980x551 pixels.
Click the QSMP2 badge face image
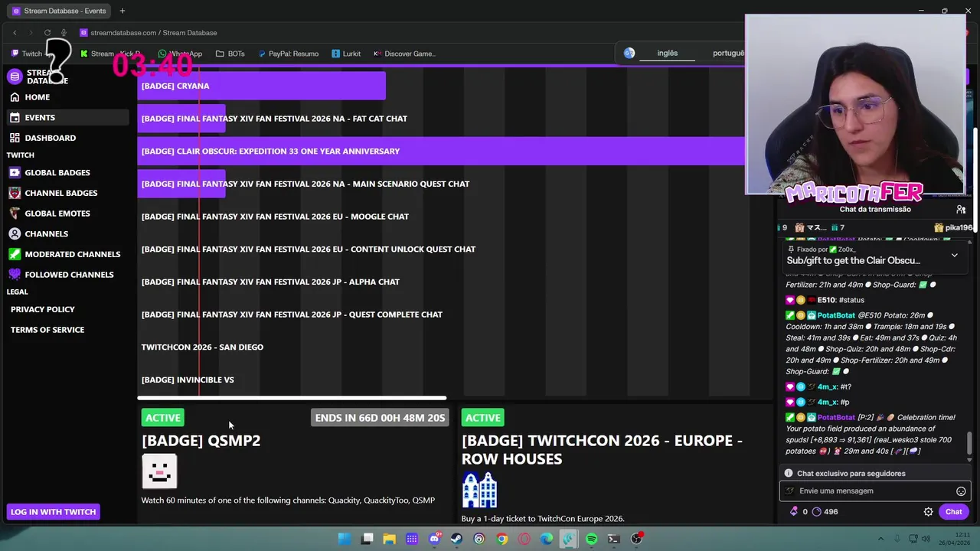tap(159, 471)
